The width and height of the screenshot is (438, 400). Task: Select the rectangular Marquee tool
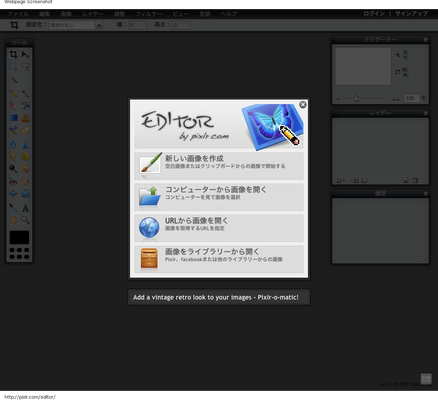pos(13,66)
